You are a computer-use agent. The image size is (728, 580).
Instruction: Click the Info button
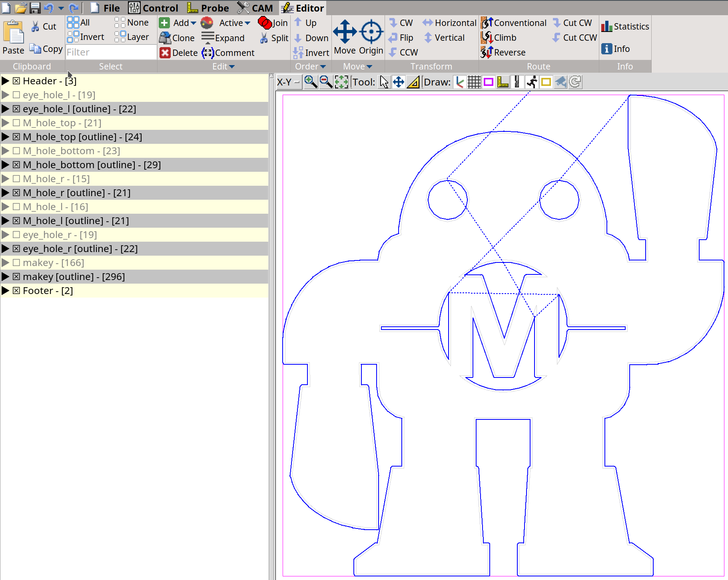click(x=616, y=49)
